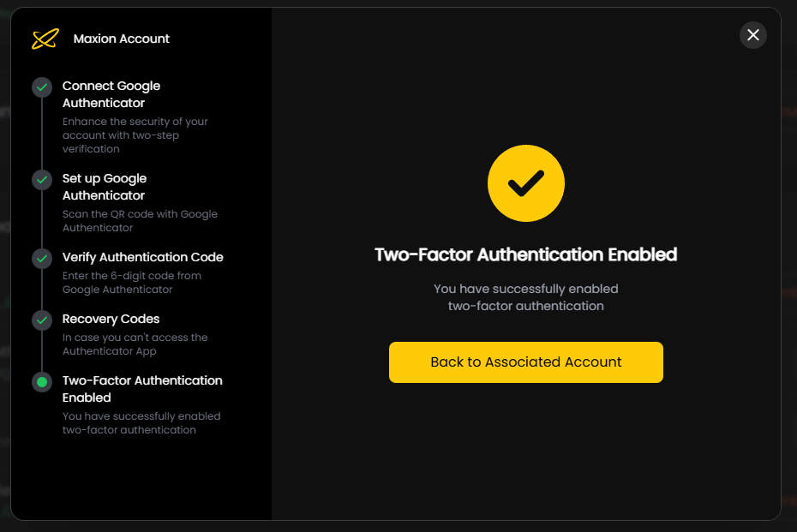
Task: Click the Verify Authentication Code step checkmark
Action: [x=42, y=259]
